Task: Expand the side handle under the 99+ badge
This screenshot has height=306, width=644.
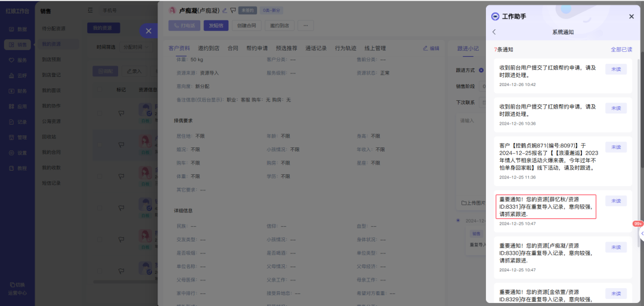Action: coord(641,234)
